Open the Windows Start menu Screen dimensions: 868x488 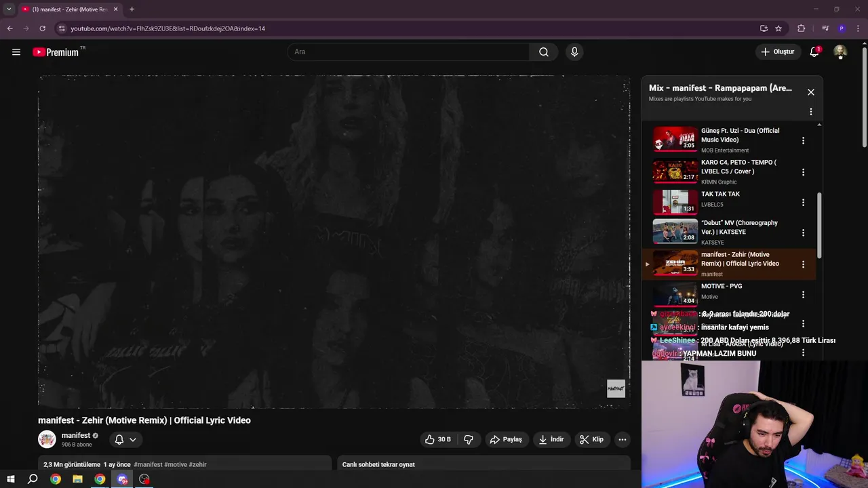tap(10, 479)
